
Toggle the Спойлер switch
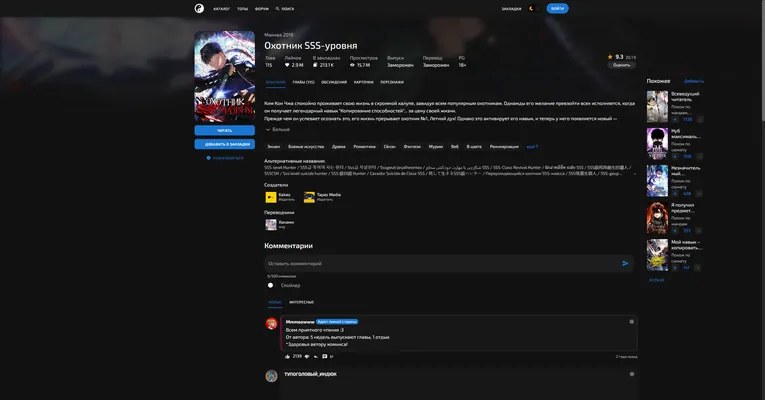point(271,285)
